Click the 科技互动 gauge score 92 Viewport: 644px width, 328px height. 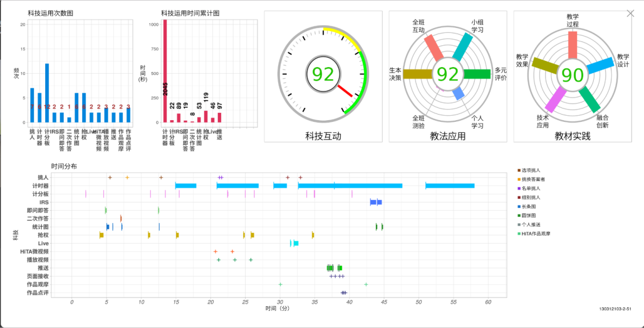click(x=323, y=74)
